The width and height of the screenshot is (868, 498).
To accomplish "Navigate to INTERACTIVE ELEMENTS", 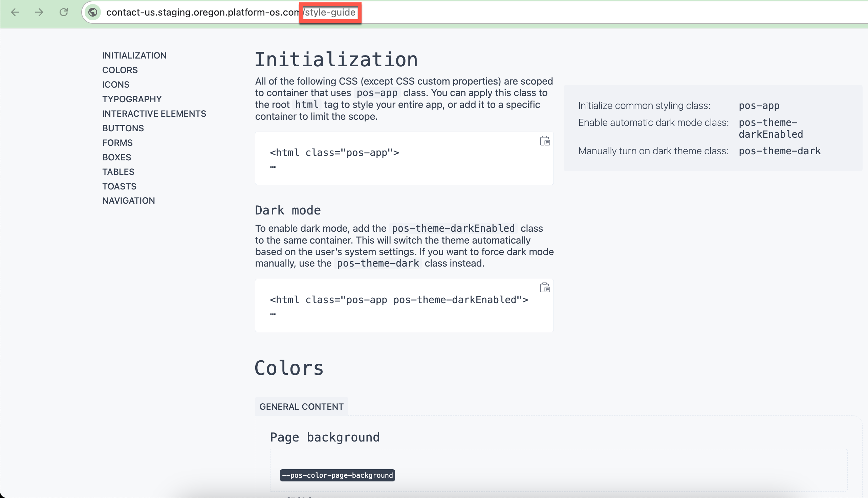I will pos(154,113).
